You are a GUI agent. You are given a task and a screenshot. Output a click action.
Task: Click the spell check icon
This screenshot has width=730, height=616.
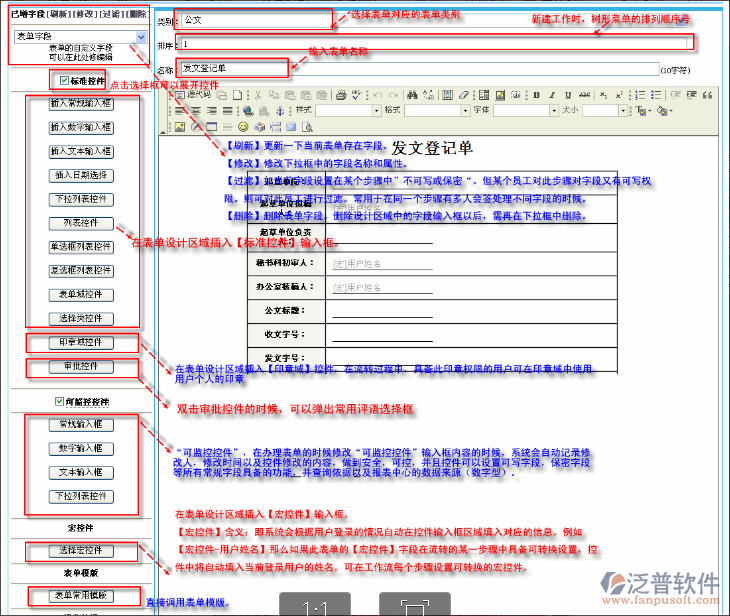[x=357, y=95]
